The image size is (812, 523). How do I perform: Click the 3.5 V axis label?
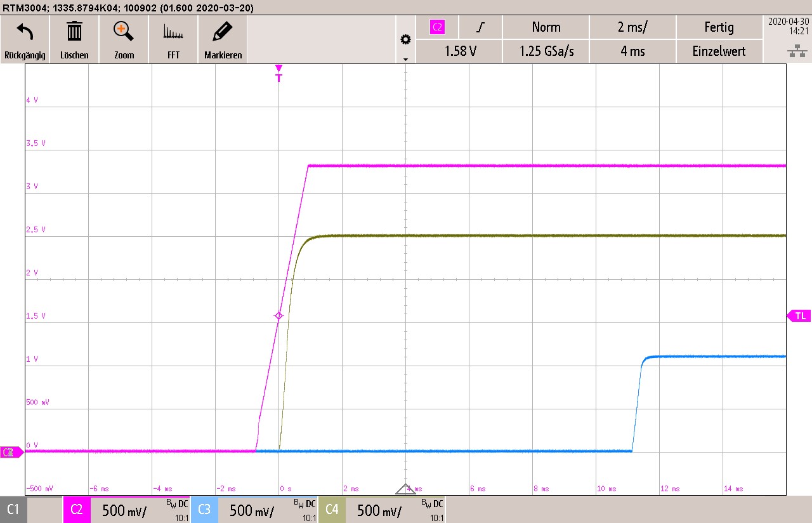pos(37,143)
